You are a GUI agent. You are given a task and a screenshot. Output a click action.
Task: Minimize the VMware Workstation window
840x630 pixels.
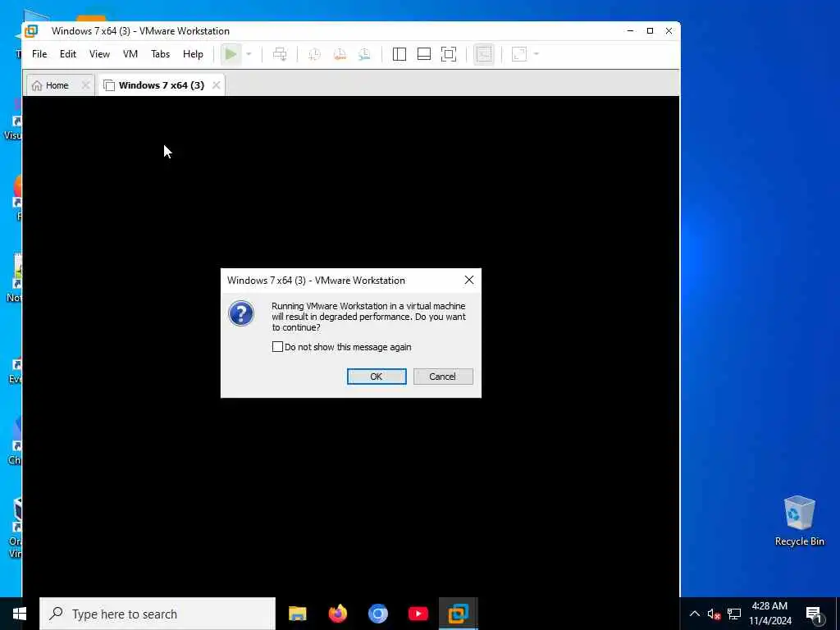point(631,31)
